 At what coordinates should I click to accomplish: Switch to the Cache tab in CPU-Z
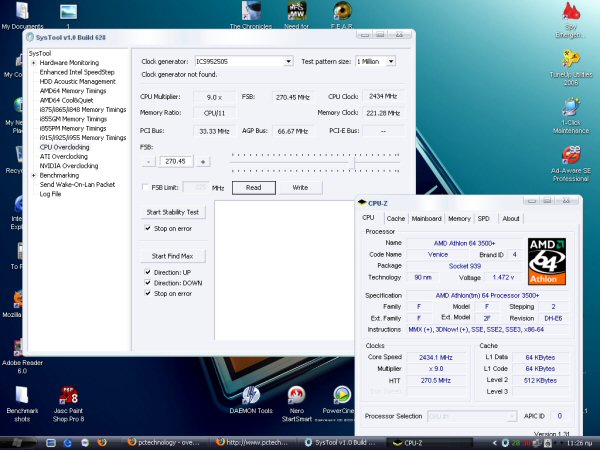point(395,218)
